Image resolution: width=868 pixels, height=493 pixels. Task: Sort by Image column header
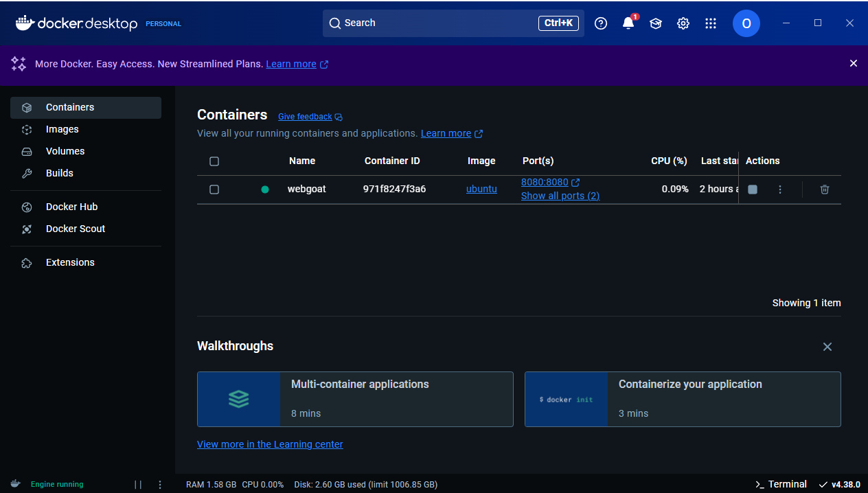point(481,161)
